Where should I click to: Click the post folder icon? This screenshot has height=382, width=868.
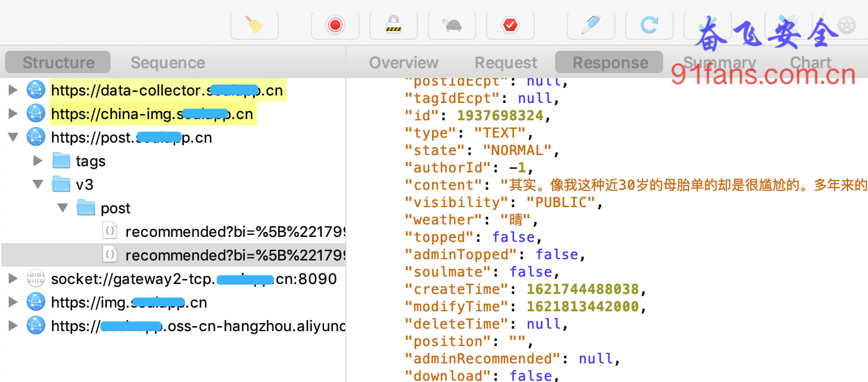click(x=86, y=208)
